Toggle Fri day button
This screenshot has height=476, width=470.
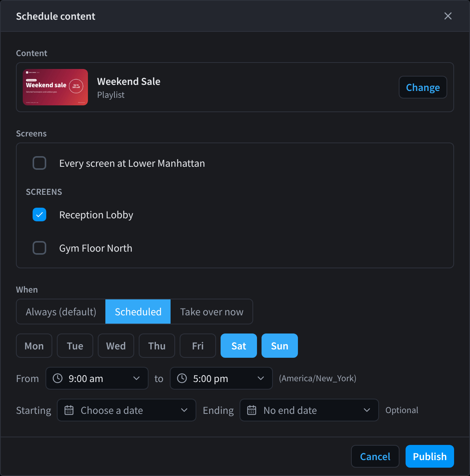[x=198, y=346]
